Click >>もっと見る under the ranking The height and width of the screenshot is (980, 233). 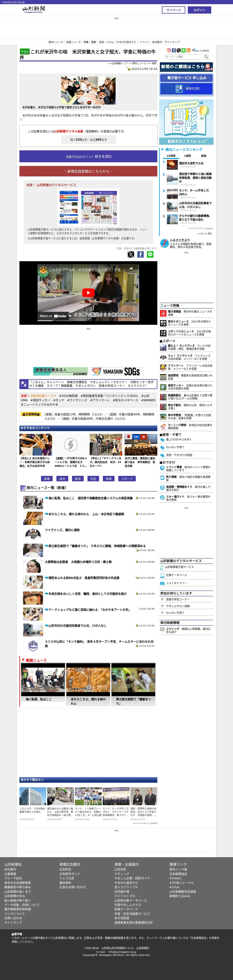point(205,233)
